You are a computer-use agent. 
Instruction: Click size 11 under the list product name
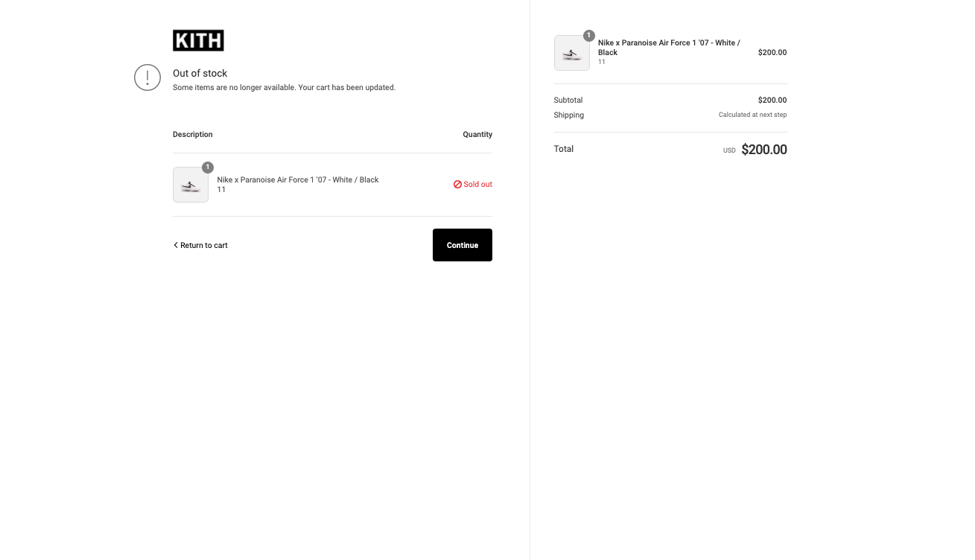coord(221,190)
